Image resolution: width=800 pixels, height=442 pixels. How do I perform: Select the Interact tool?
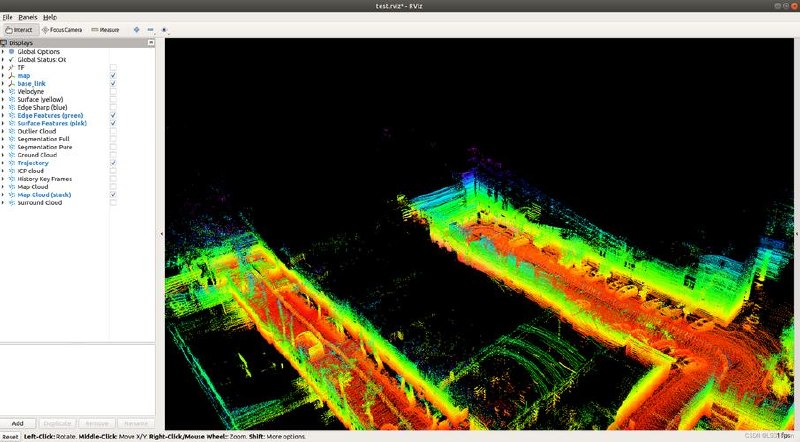pos(19,30)
